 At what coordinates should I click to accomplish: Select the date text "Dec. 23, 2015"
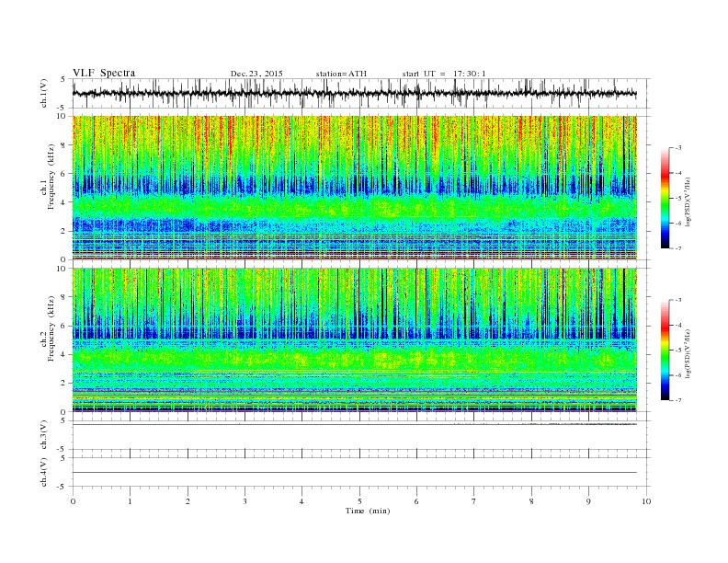256,74
